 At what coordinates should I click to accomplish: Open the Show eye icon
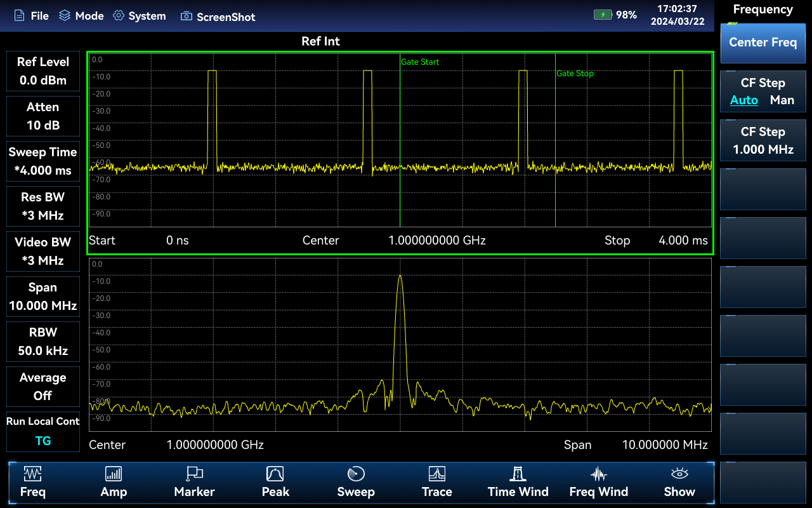(x=679, y=474)
